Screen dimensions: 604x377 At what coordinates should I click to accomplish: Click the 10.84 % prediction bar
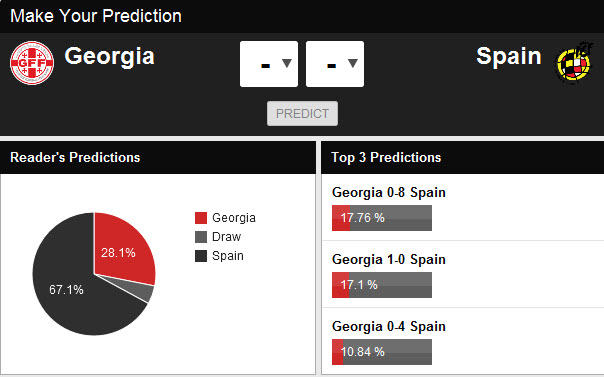[x=382, y=352]
